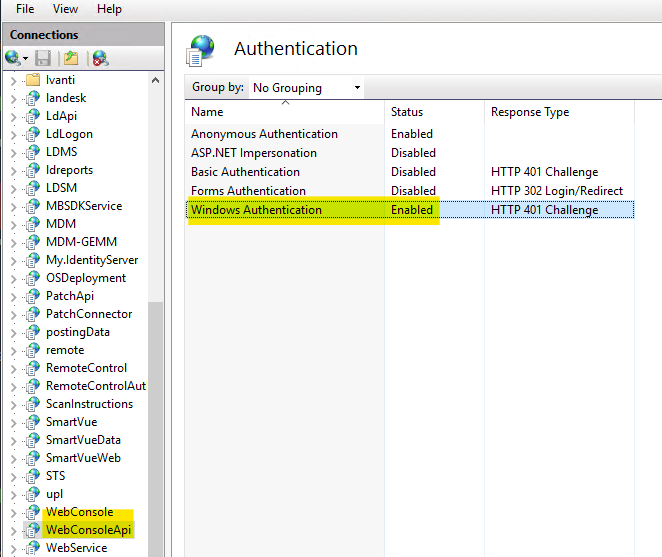Click the MDM application icon
Viewport: 662px width, 557px height.
click(x=33, y=224)
